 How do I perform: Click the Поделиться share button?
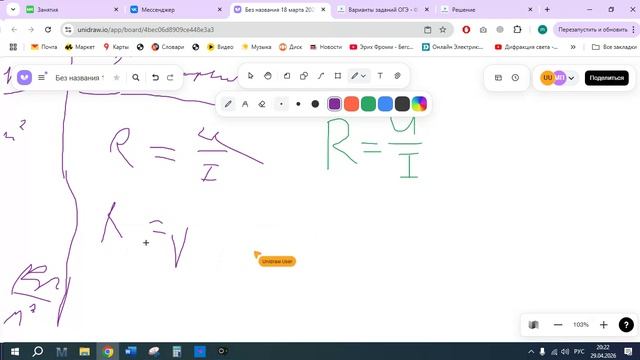(x=607, y=78)
